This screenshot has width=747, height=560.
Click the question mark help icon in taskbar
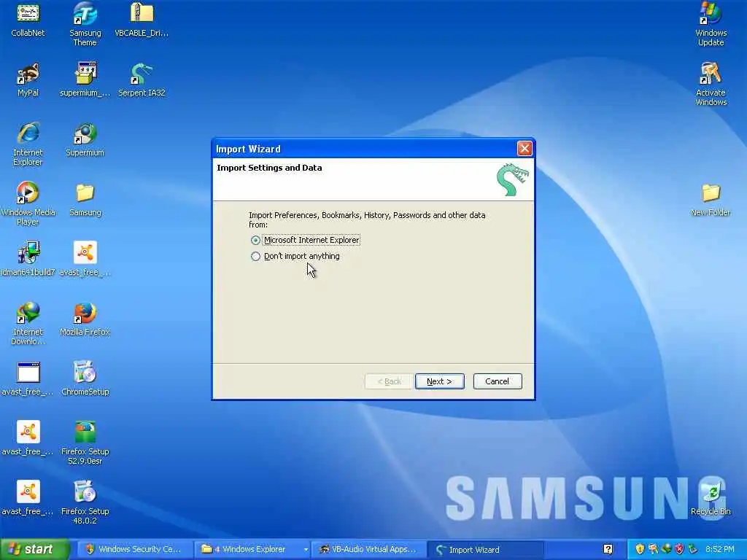[x=608, y=550]
